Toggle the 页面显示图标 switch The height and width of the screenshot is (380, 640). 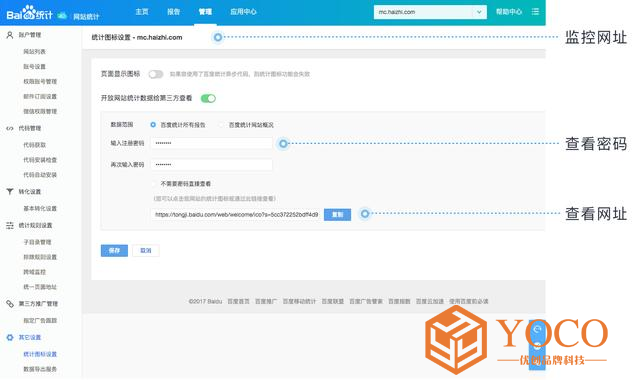[x=156, y=74]
